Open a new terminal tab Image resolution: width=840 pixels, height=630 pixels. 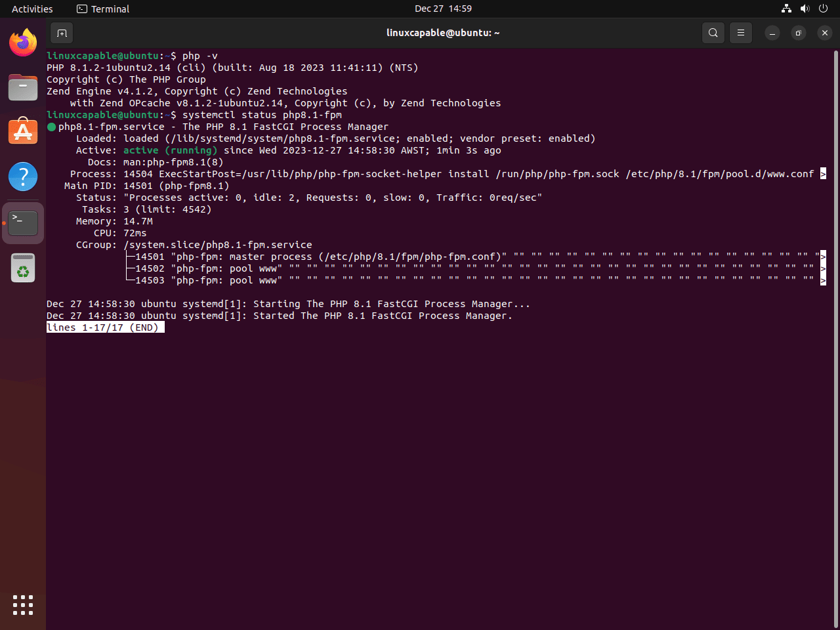tap(62, 33)
